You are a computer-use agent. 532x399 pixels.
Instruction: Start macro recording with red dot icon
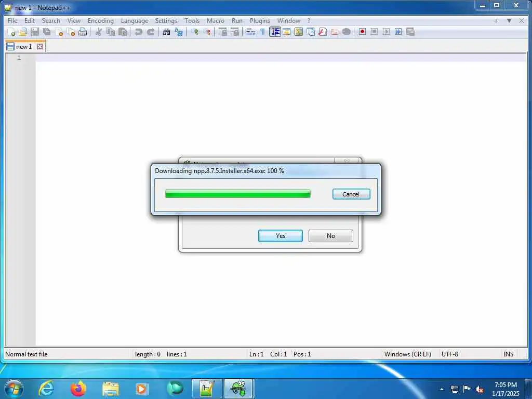pyautogui.click(x=362, y=32)
